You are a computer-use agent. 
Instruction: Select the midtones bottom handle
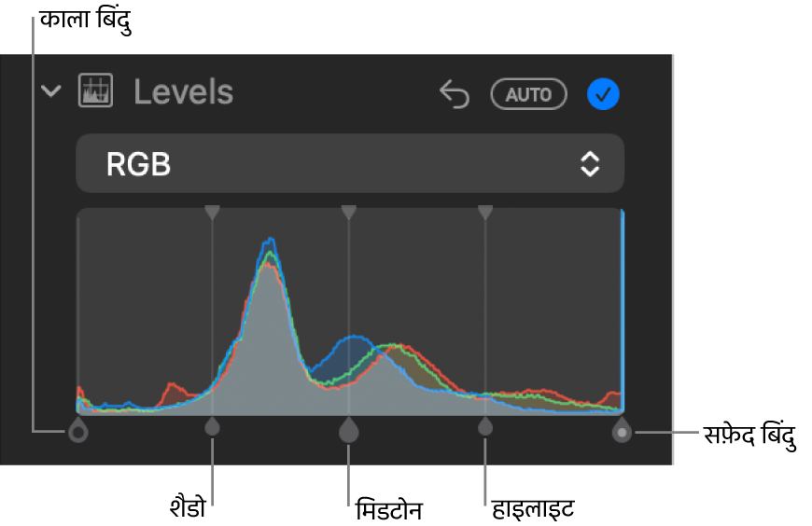click(348, 430)
